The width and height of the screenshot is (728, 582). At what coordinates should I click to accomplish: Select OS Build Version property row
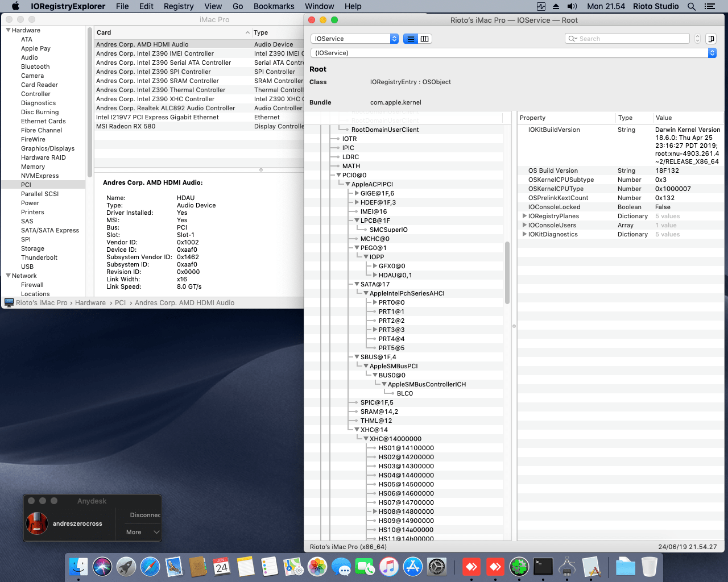tap(621, 171)
